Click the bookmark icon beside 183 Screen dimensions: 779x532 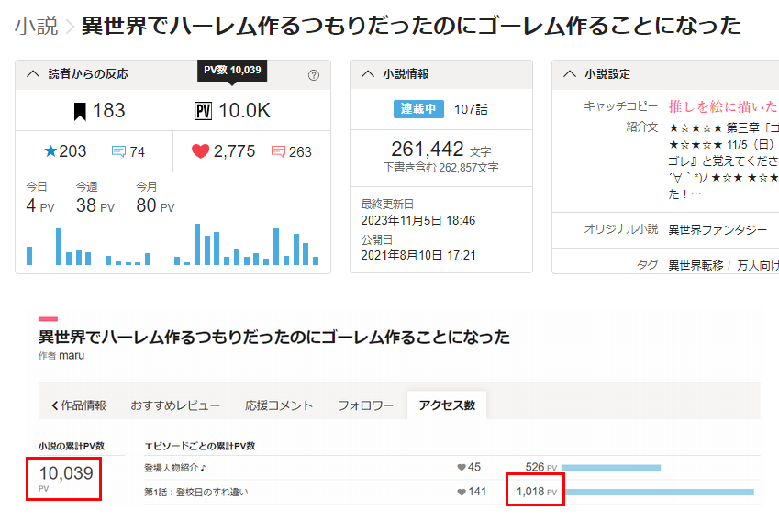click(81, 112)
